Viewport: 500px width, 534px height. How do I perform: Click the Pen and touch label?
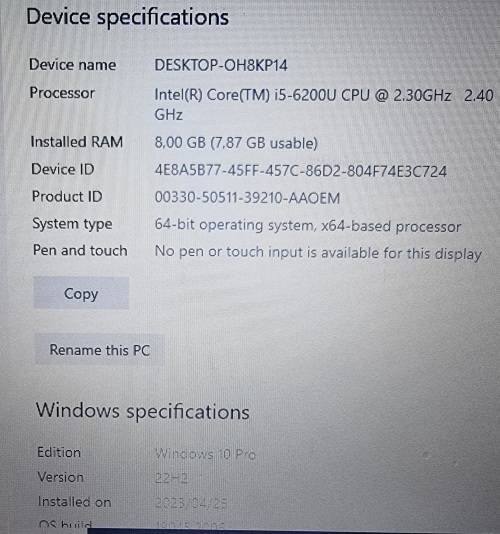coord(80,250)
